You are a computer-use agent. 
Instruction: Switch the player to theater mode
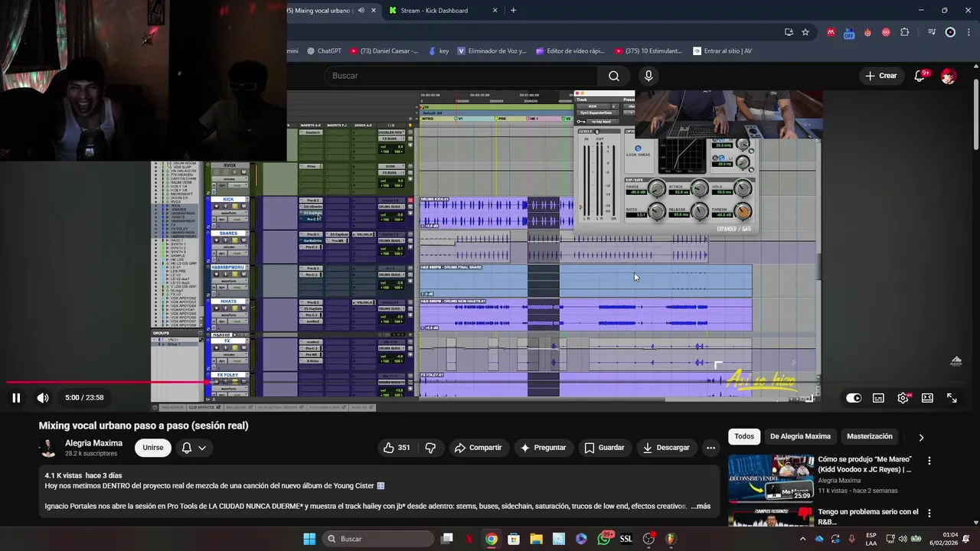tap(927, 398)
